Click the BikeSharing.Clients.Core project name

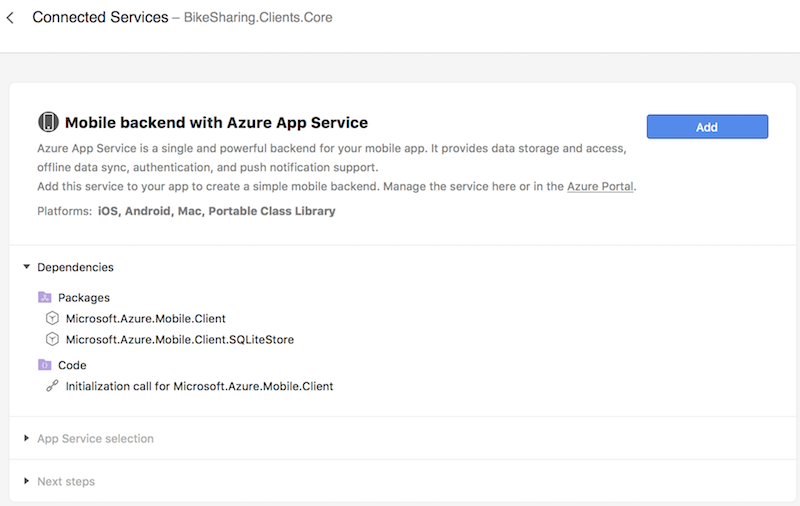tap(258, 17)
